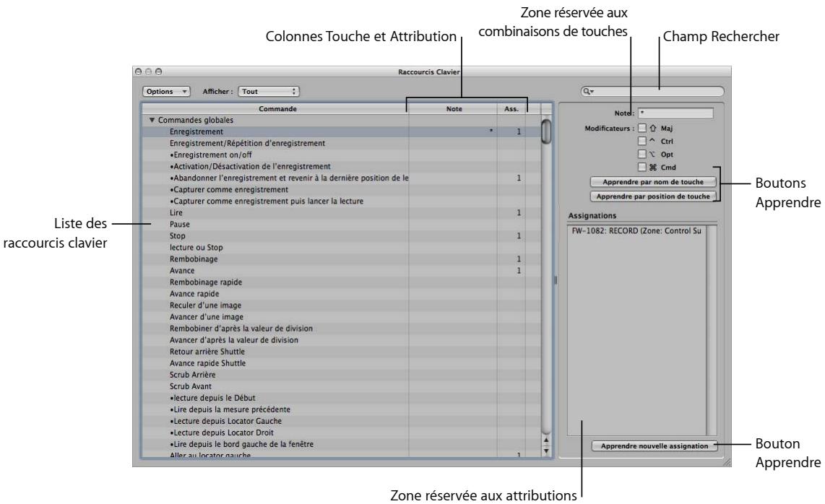
Task: Select •Capturer comme enregistrement row
Action: pyautogui.click(x=341, y=190)
